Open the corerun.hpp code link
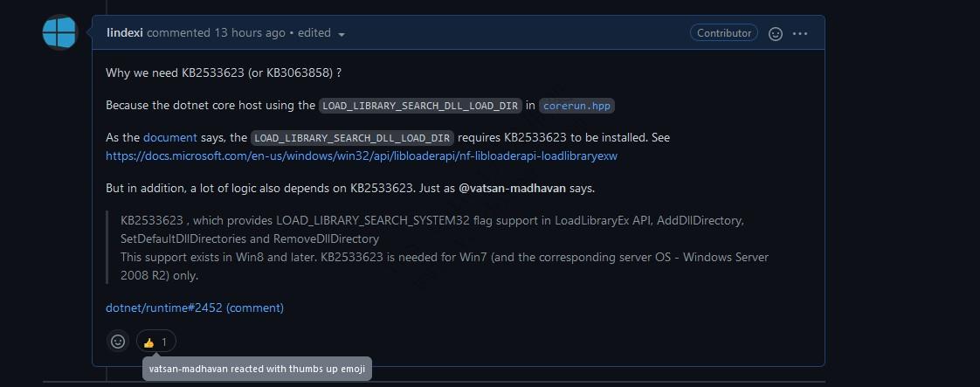 click(576, 106)
